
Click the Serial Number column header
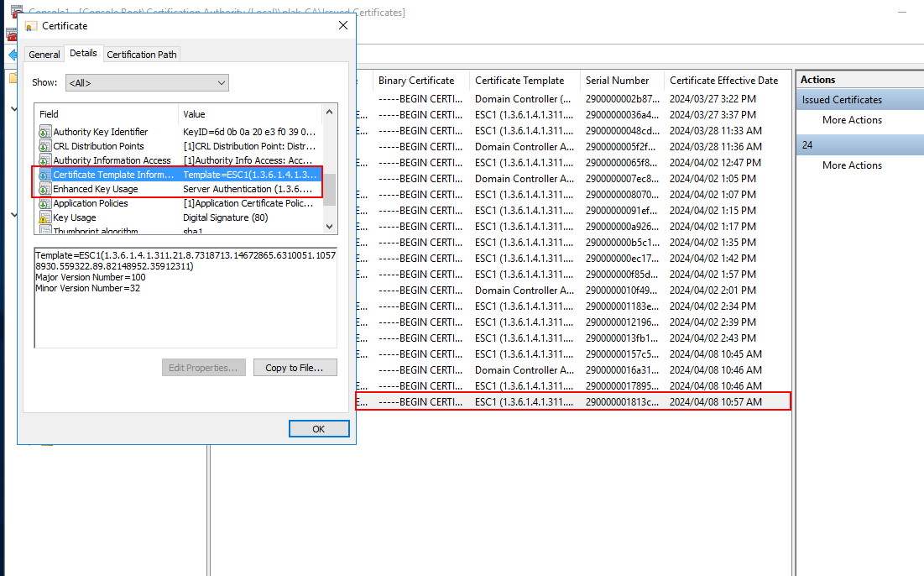point(617,81)
